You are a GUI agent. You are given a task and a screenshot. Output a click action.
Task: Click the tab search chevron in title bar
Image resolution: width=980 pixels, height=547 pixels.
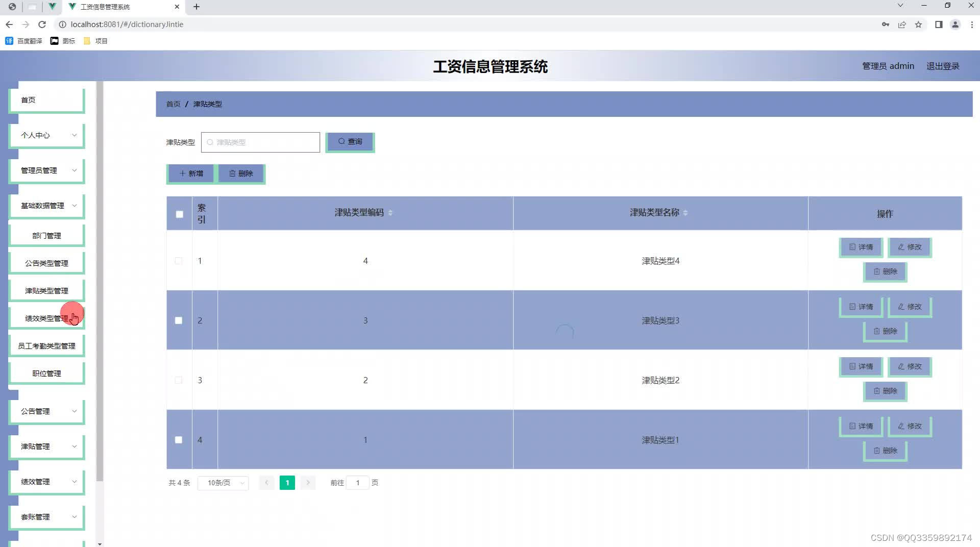(x=900, y=6)
